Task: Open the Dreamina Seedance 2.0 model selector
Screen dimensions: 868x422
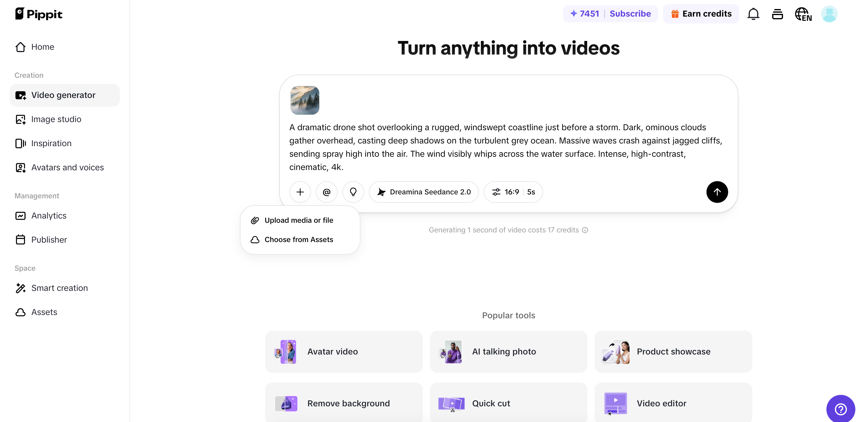Action: click(x=424, y=192)
